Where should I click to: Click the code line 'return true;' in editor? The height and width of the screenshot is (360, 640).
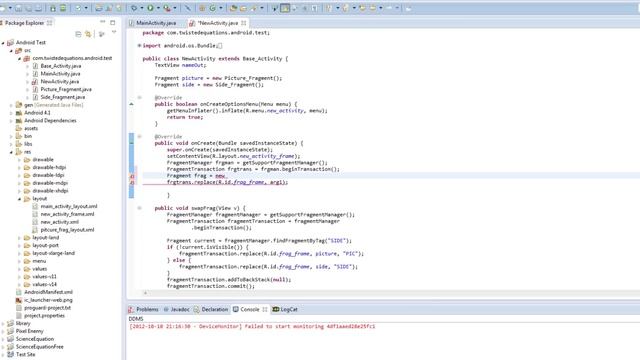point(184,117)
